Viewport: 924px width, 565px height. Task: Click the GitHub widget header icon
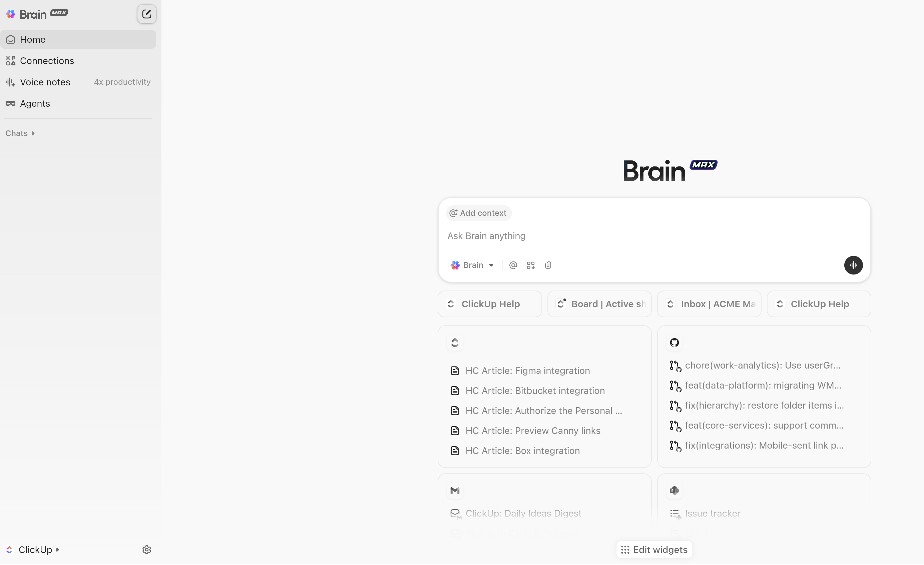[674, 343]
